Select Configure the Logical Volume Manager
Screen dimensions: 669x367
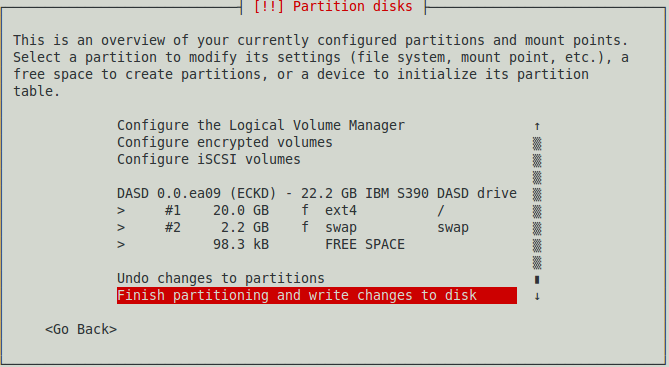(x=261, y=125)
